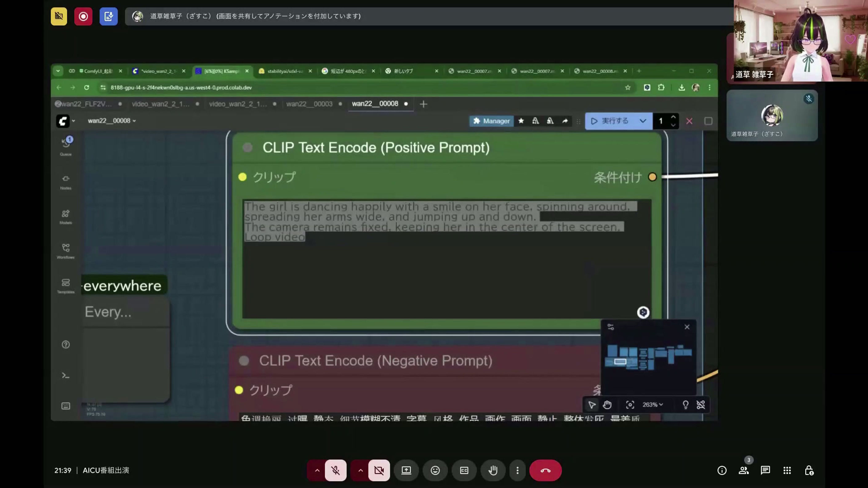The width and height of the screenshot is (868, 488).
Task: Open emoji reactions picker
Action: pos(435,470)
